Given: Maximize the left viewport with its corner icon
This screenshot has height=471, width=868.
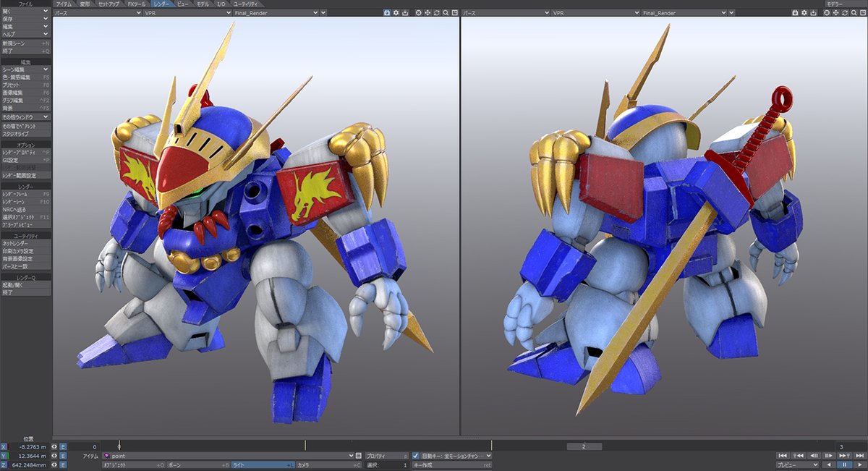Looking at the screenshot, I should pos(455,13).
